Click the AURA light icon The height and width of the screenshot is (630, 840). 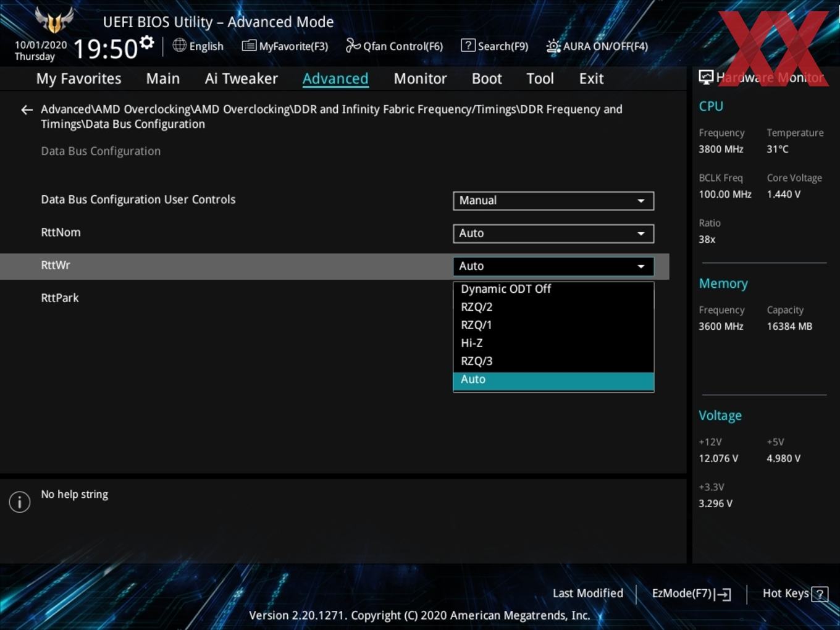553,46
